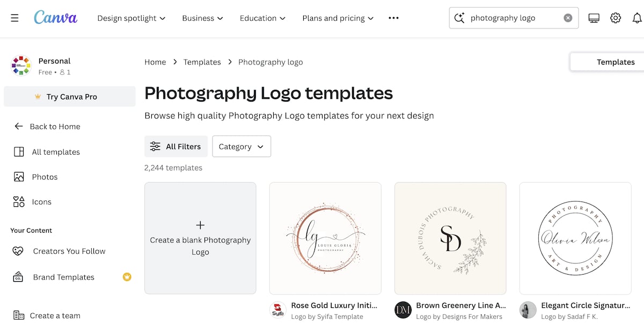644x330 pixels.
Task: Open the notifications bell
Action: tap(637, 17)
